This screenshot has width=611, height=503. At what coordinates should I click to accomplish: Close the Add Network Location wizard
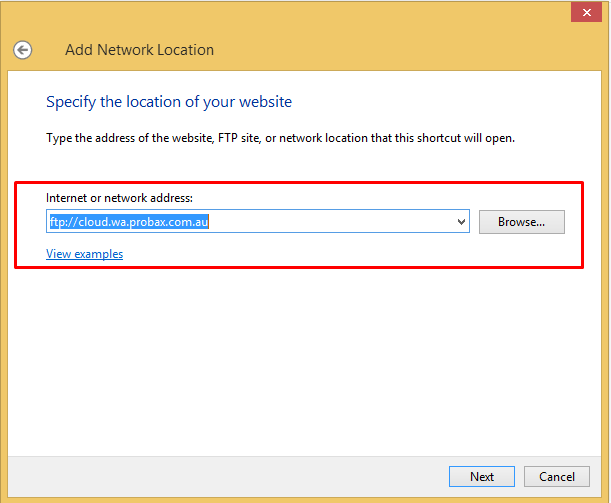click(586, 12)
